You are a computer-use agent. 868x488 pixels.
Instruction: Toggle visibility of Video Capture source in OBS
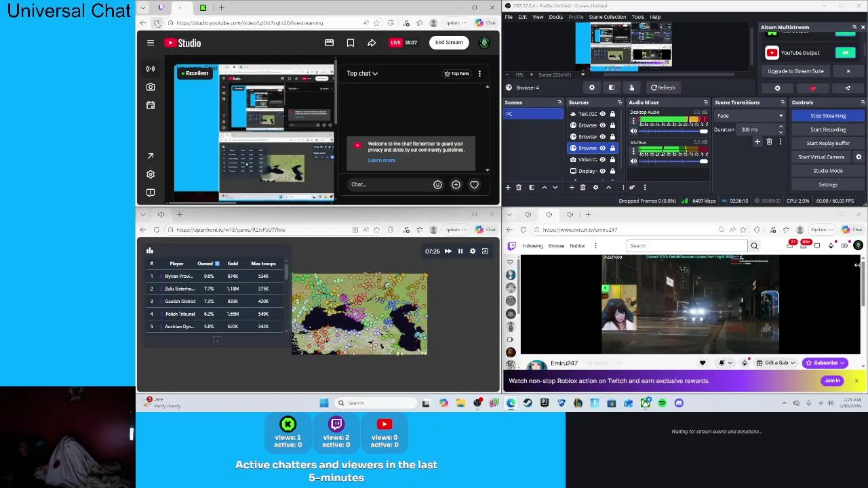click(602, 159)
